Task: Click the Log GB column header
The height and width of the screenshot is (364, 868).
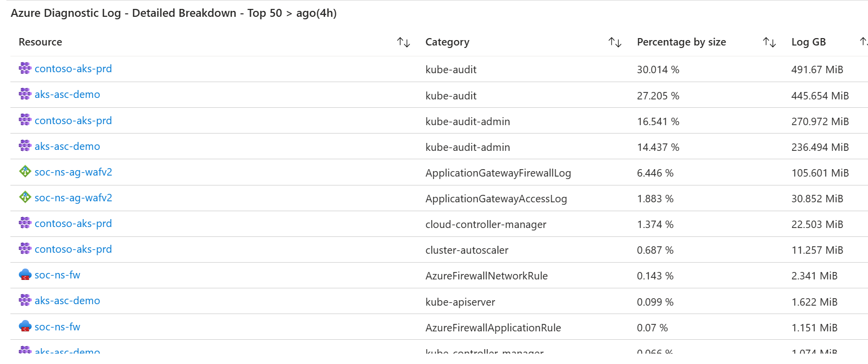Action: [808, 42]
